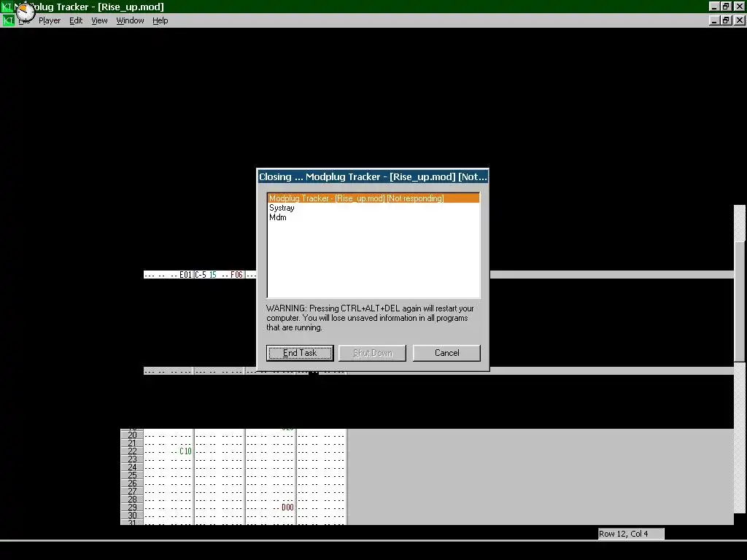Select the C10 effect cell in row 22
747x560 pixels.
(x=185, y=451)
